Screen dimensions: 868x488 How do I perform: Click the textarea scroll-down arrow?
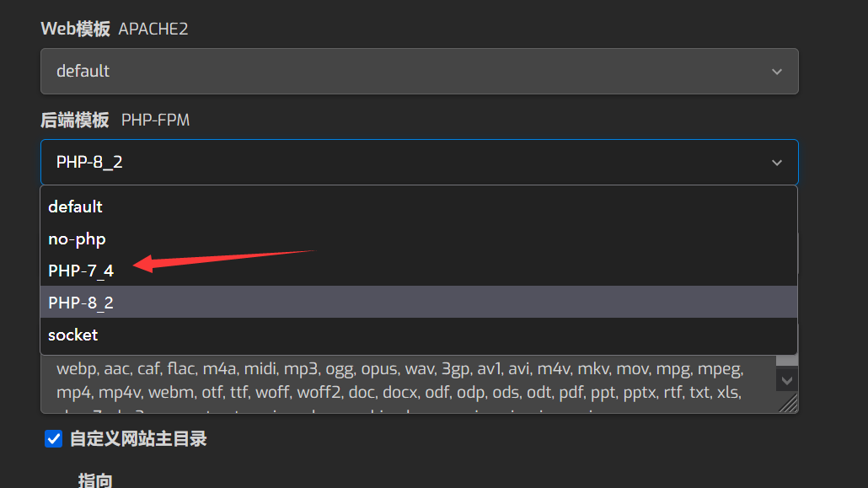click(x=787, y=381)
